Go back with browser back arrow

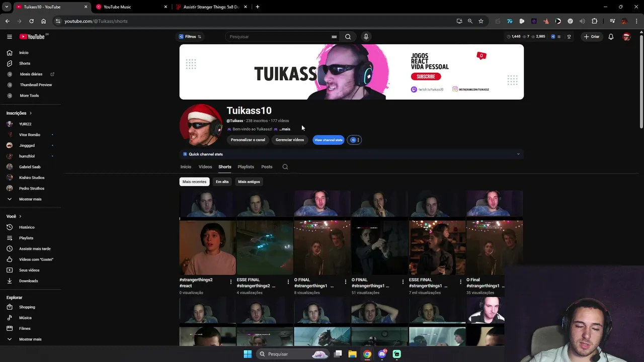pos(7,21)
